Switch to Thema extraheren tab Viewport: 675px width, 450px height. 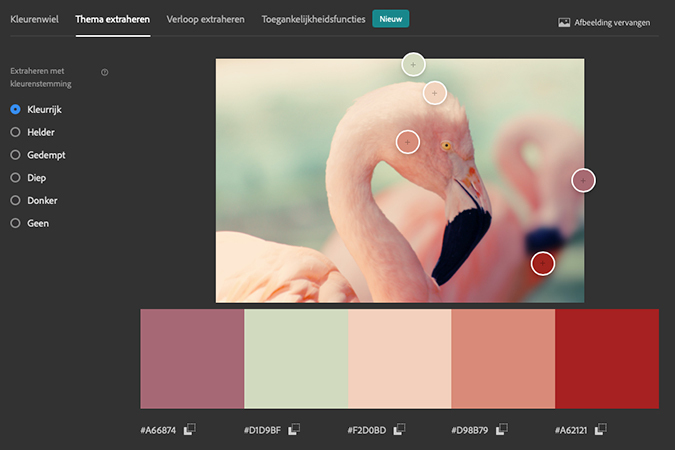pos(113,19)
